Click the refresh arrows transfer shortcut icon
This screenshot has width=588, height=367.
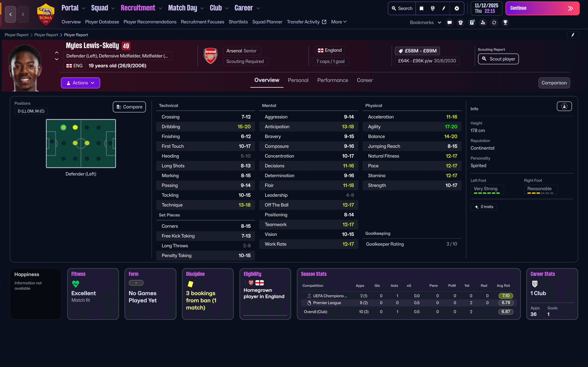click(x=494, y=22)
